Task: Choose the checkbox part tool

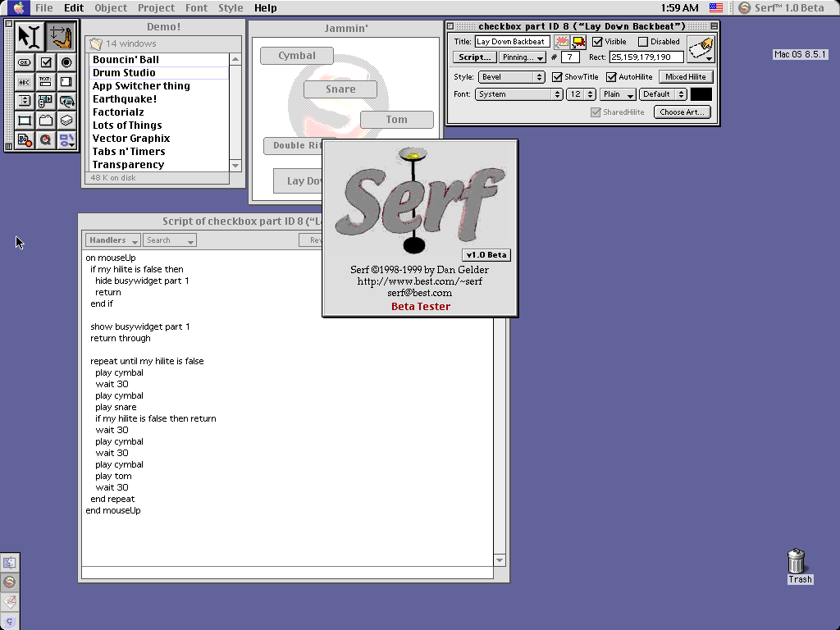Action: tap(46, 62)
